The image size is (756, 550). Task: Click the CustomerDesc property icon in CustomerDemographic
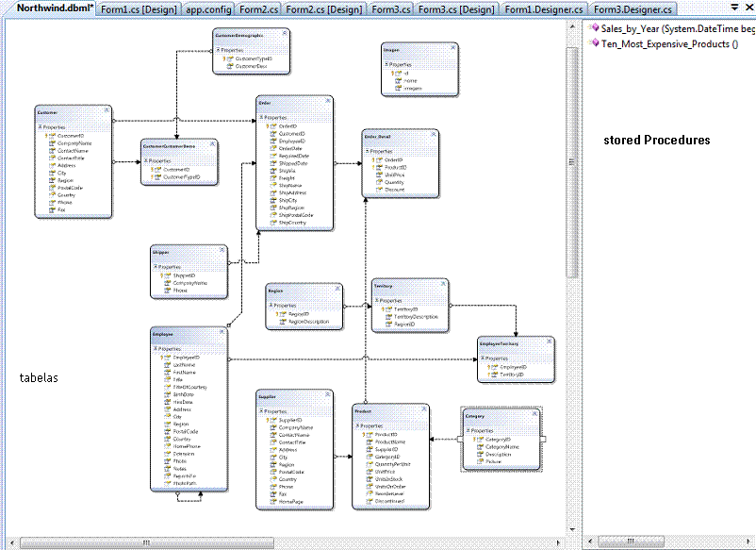230,66
